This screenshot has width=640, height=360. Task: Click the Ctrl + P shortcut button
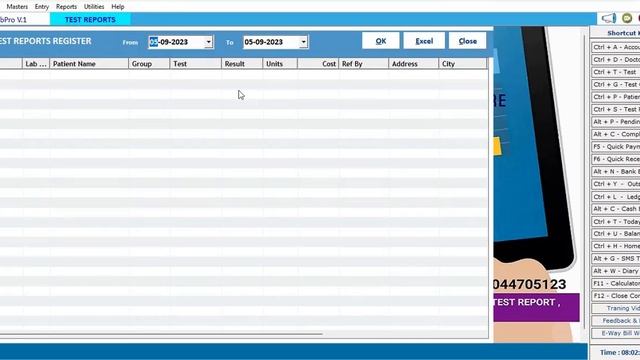click(616, 97)
